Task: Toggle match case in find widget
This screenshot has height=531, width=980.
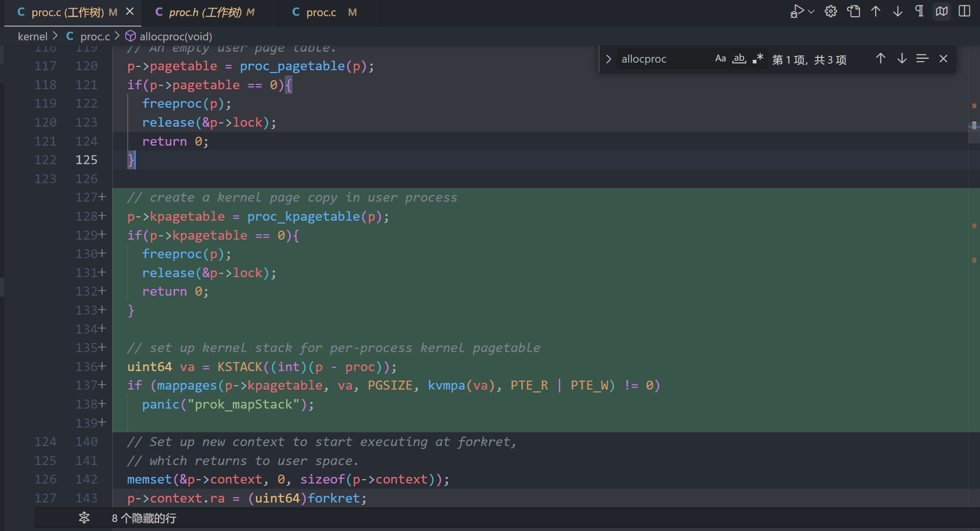Action: (720, 59)
